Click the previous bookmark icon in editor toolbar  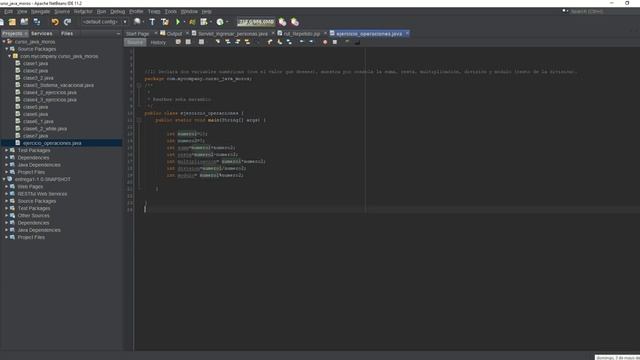pos(270,42)
